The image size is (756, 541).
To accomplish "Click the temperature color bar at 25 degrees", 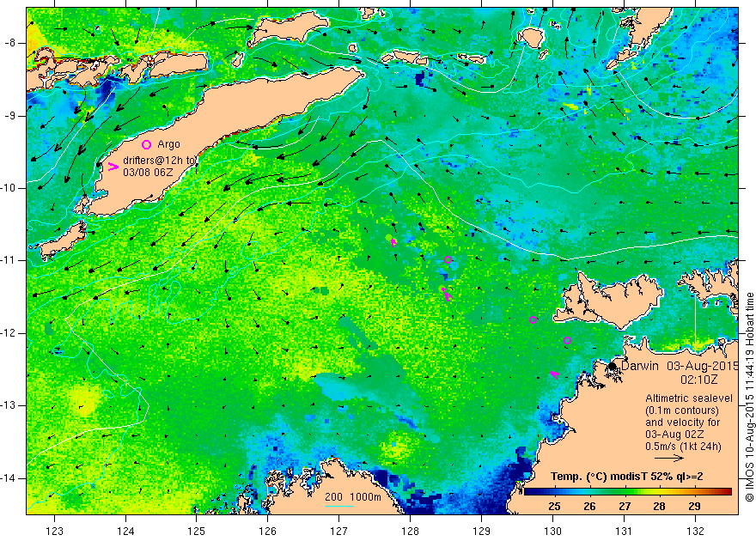I will (x=554, y=492).
